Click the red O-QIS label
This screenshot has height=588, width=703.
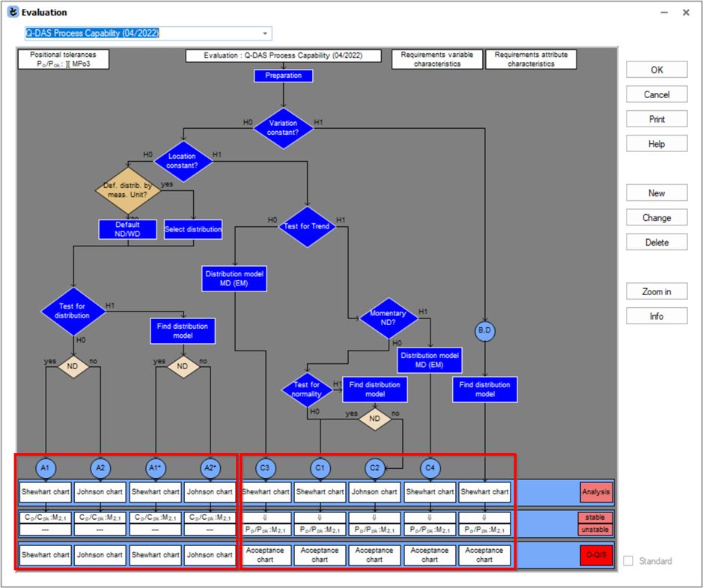pyautogui.click(x=596, y=555)
